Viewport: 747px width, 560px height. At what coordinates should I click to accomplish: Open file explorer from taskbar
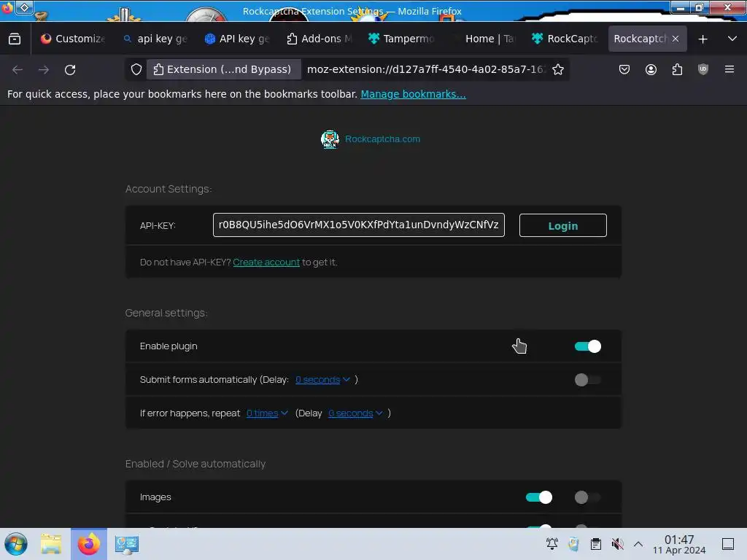[x=51, y=544]
